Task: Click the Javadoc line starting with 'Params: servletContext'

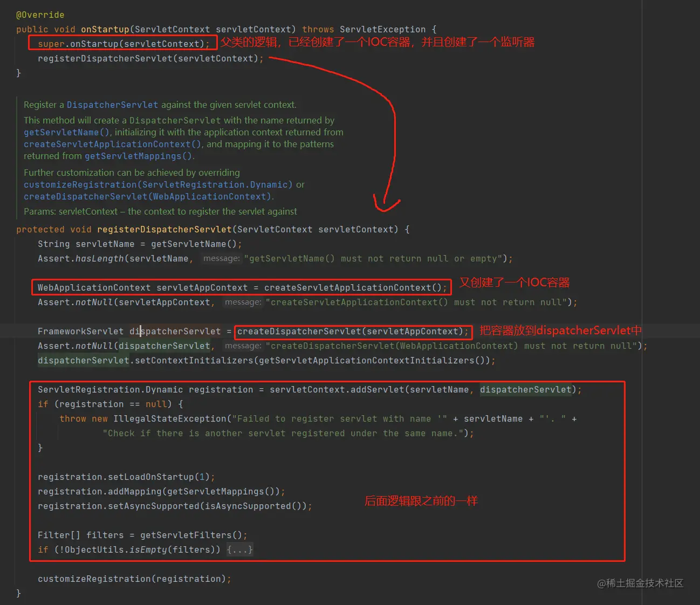Action: pos(160,211)
